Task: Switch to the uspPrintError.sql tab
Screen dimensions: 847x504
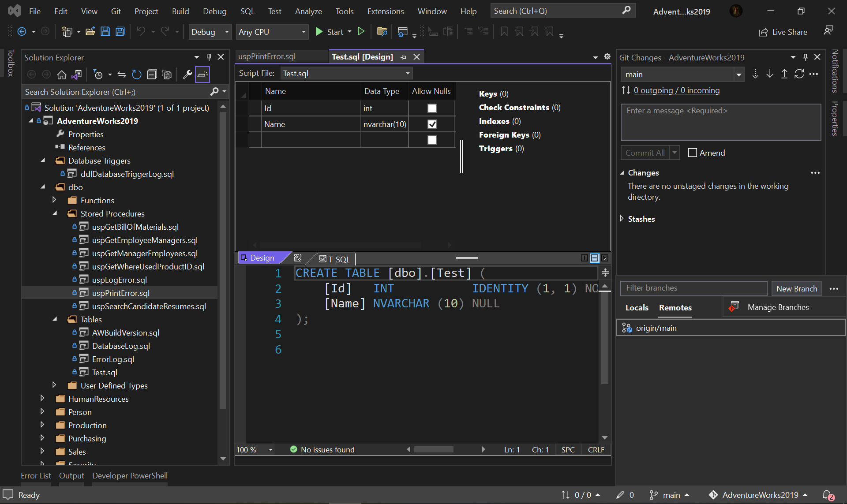Action: [267, 56]
